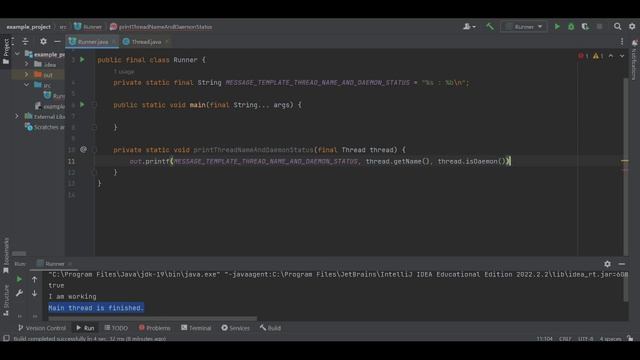
Task: Open IDE settings gear in top toolbar
Action: click(x=632, y=27)
